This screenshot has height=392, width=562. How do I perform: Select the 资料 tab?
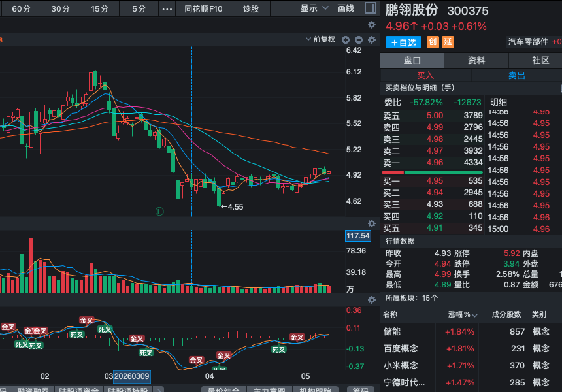[476, 61]
